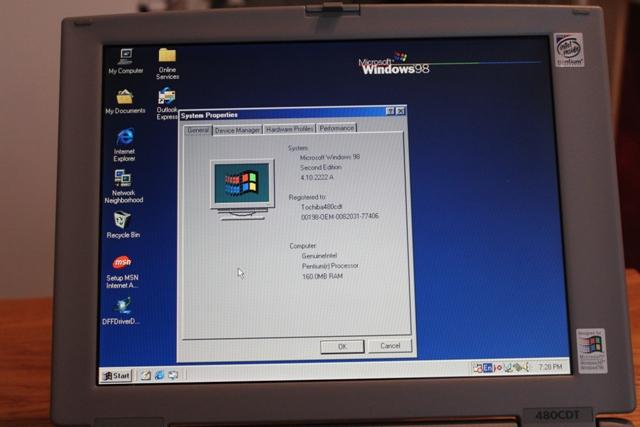The image size is (640, 427).
Task: Close the System Properties window
Action: click(400, 111)
